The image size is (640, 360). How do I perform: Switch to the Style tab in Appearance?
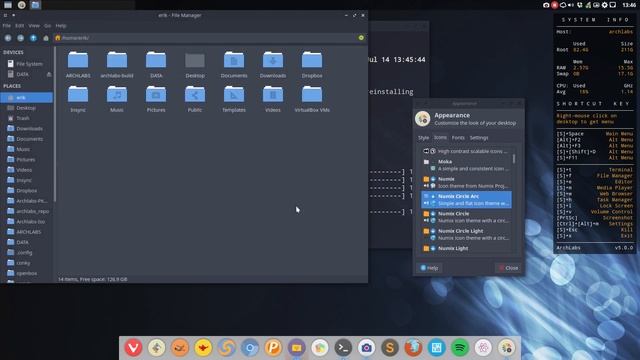click(423, 138)
